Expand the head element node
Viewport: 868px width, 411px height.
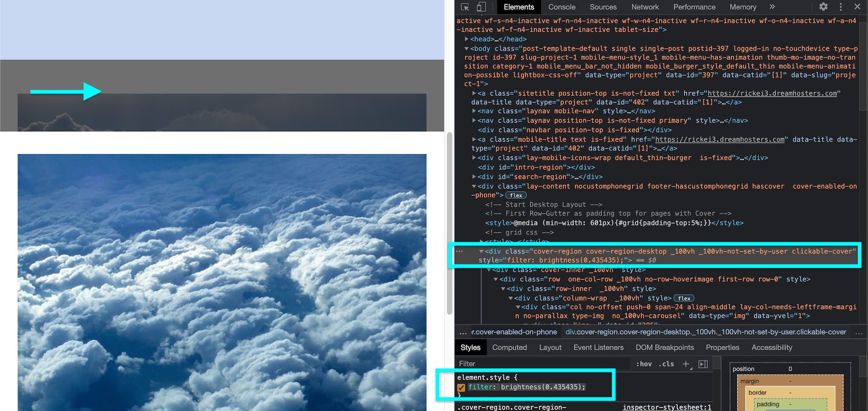467,39
